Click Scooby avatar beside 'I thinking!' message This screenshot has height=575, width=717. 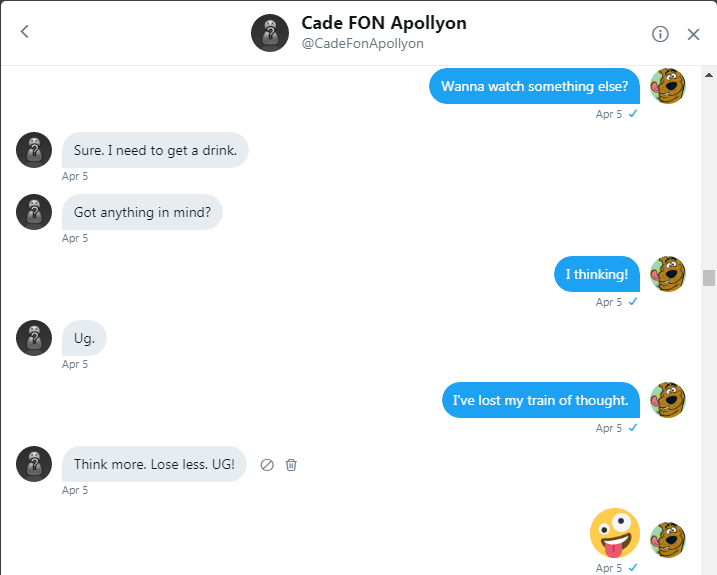pos(667,274)
